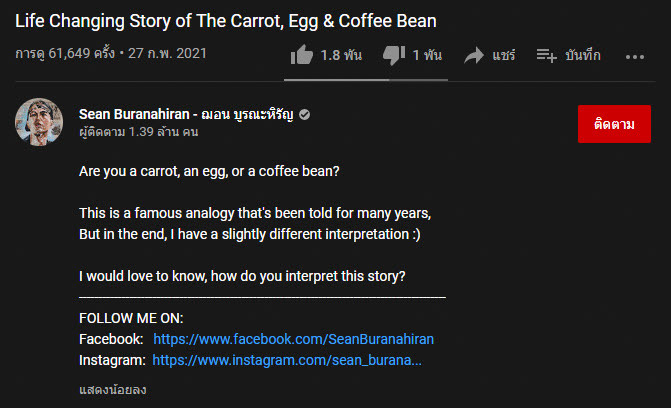Click the "Are you a carrot" description line

[x=209, y=171]
